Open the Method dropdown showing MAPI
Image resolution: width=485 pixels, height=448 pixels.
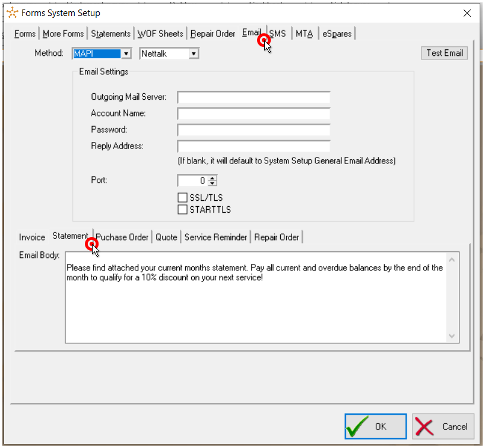(x=127, y=53)
